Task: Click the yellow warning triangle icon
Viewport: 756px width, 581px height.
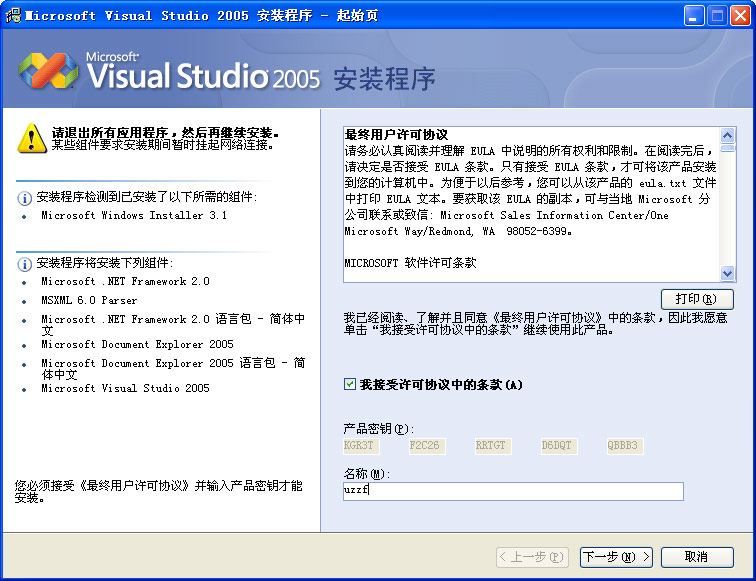Action: coord(32,138)
